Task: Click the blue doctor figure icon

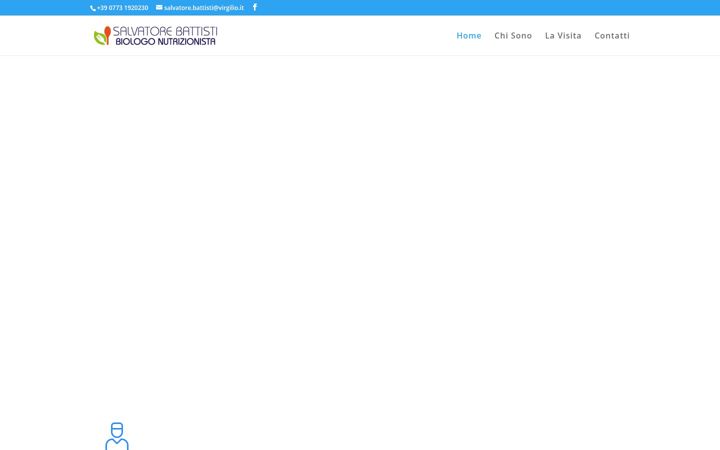Action: [x=117, y=436]
